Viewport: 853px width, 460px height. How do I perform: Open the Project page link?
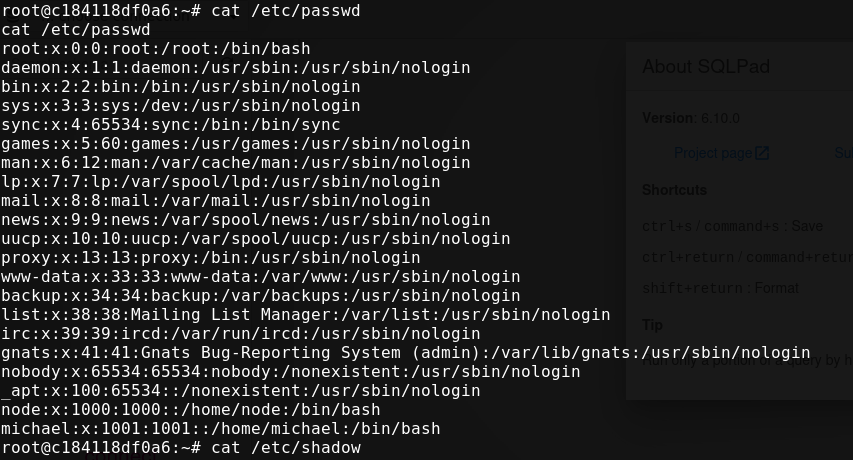[713, 153]
